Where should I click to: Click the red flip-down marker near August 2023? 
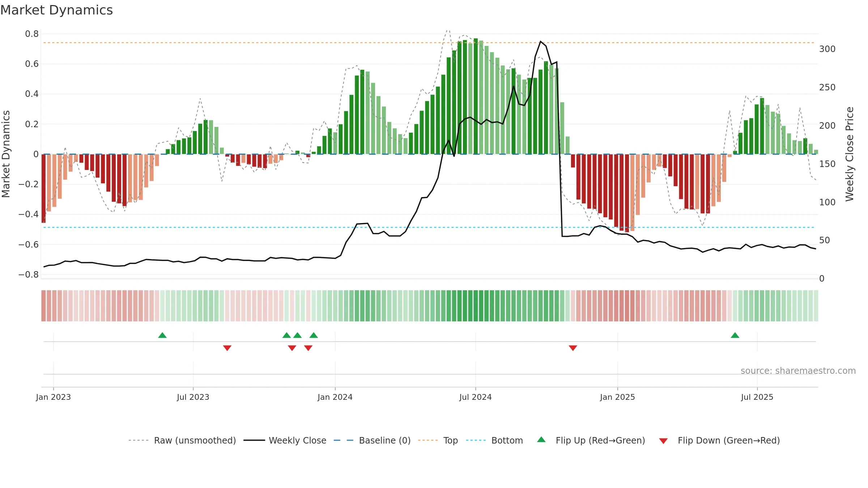(x=227, y=348)
